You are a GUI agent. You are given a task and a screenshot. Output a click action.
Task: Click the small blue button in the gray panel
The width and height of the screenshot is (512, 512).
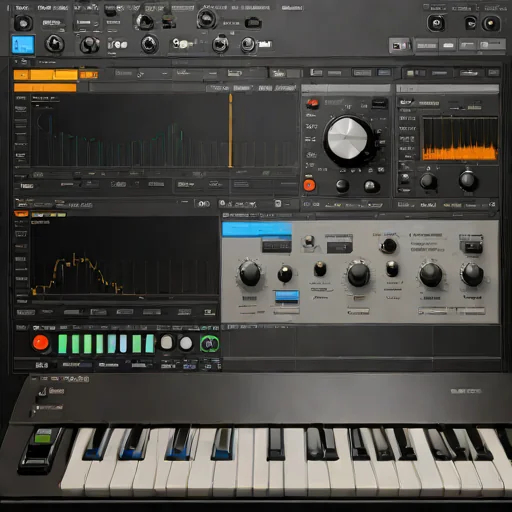pos(287,297)
